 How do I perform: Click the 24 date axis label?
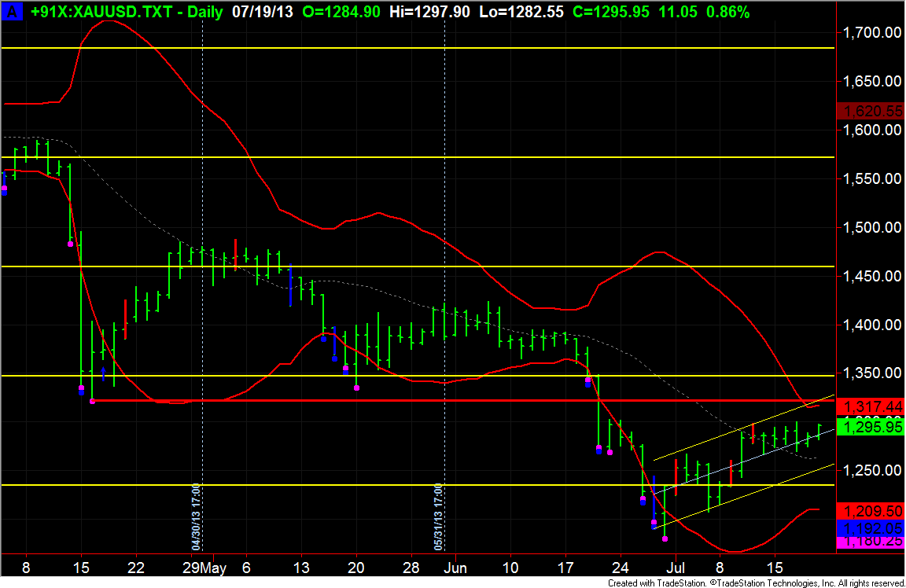click(620, 568)
